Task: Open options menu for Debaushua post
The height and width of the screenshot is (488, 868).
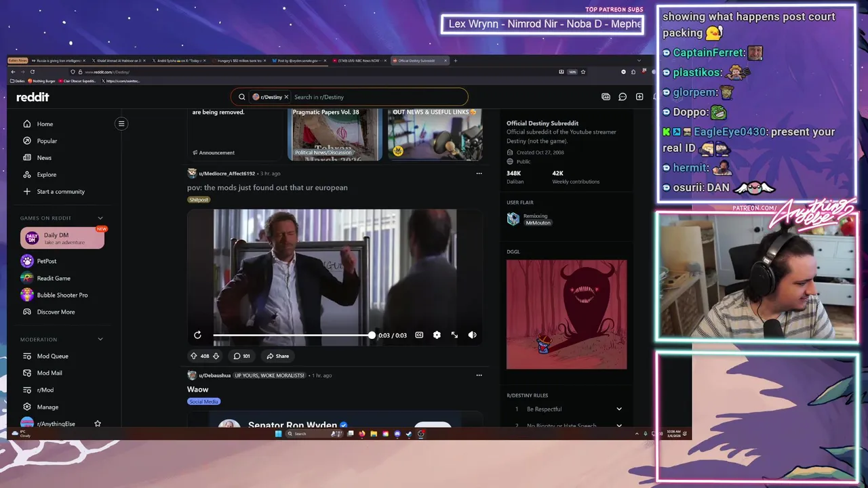Action: tap(479, 375)
